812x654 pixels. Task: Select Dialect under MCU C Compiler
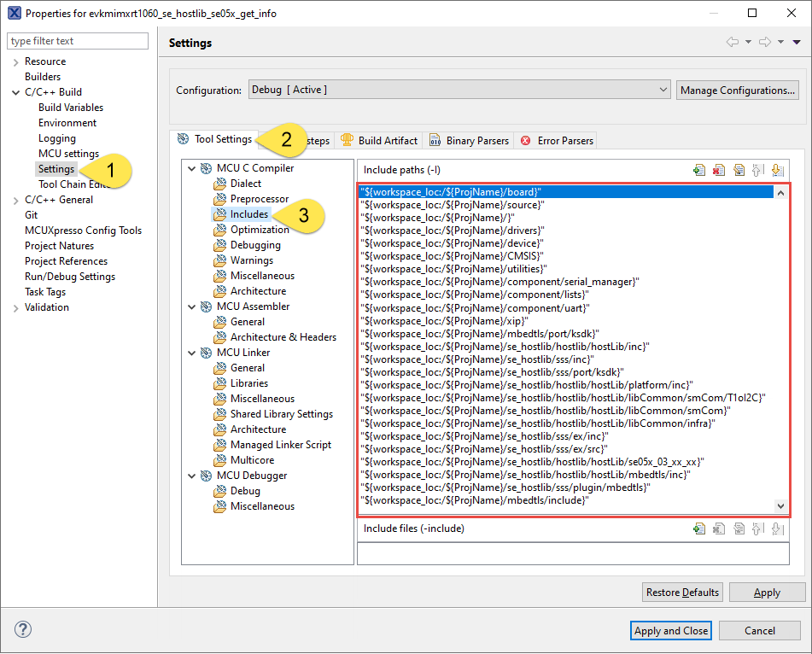coord(245,184)
